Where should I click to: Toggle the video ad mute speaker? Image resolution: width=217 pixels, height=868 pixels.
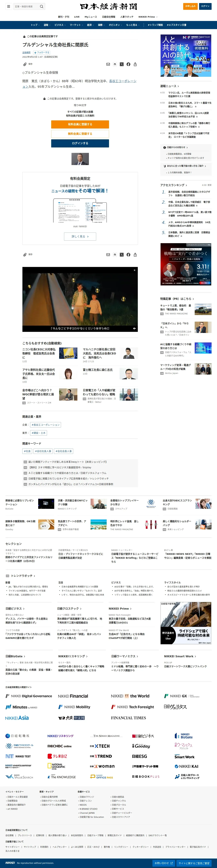(x=135, y=328)
